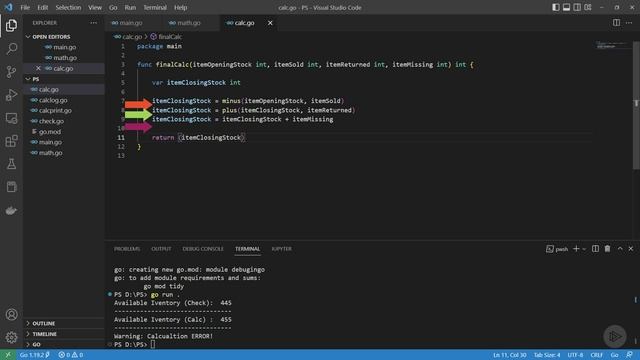The width and height of the screenshot is (640, 360).
Task: Expand the GO section in Explorer
Action: point(64,344)
